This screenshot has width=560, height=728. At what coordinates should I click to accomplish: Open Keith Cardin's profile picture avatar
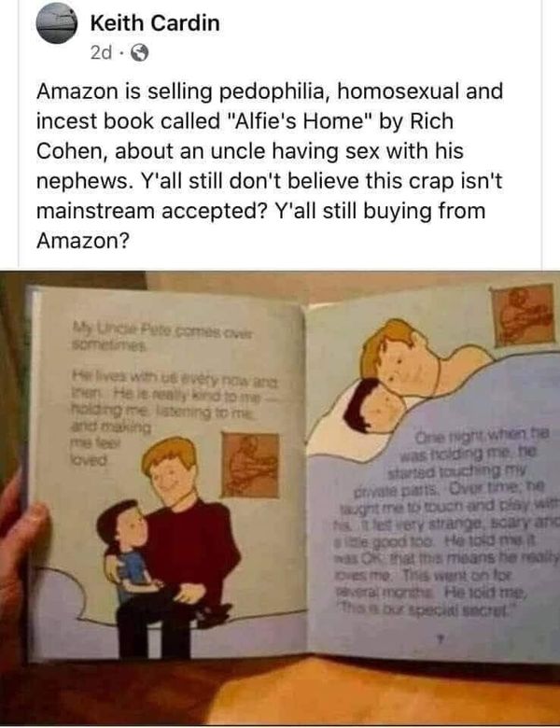click(57, 22)
